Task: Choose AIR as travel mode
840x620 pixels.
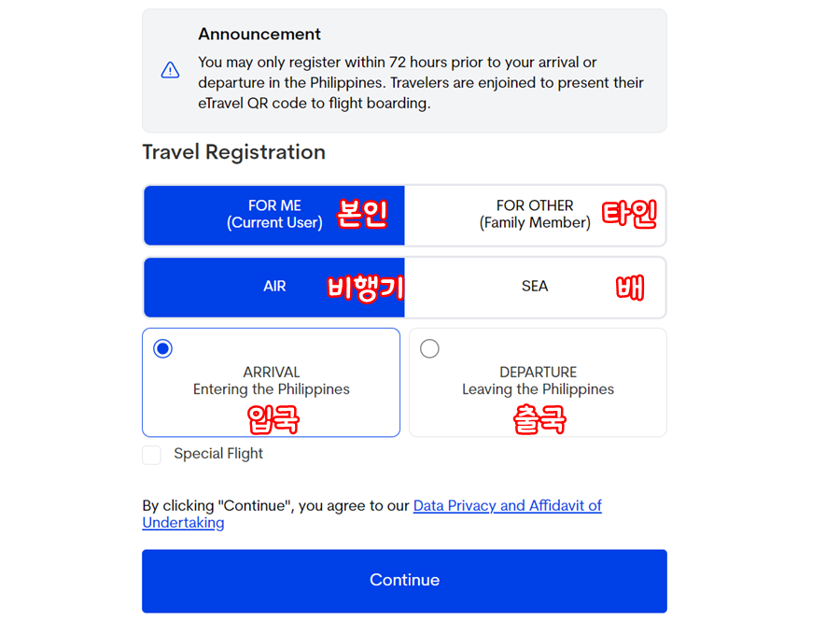Action: [x=274, y=287]
